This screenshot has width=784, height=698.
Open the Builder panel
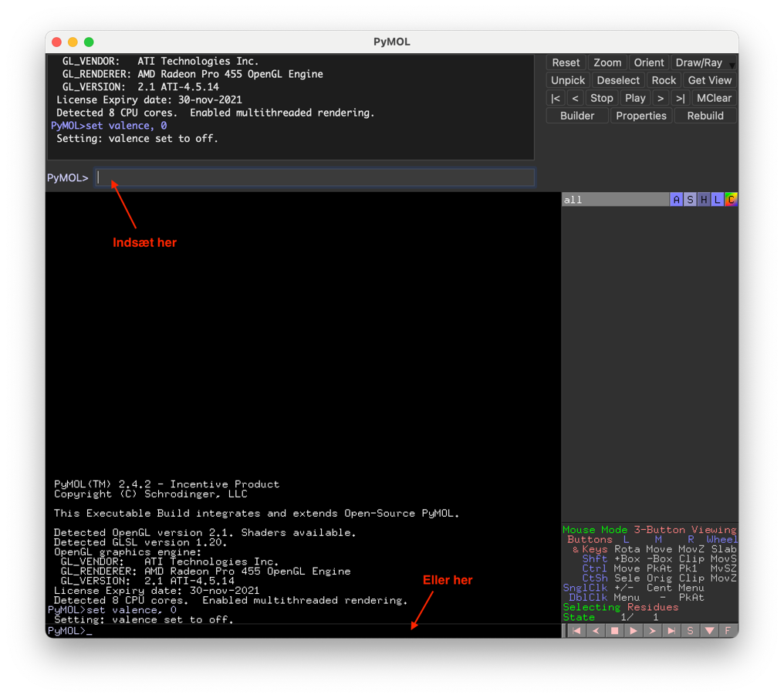577,116
